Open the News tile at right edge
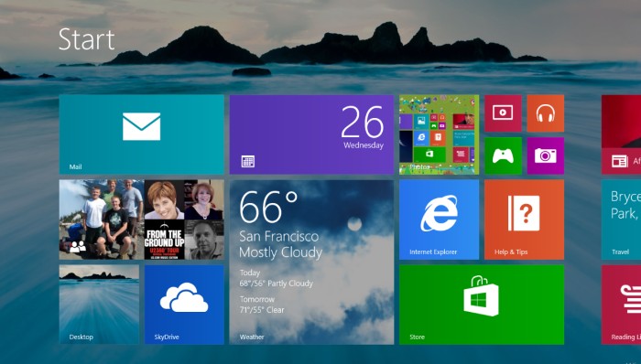The height and width of the screenshot is (364, 641). (x=622, y=134)
